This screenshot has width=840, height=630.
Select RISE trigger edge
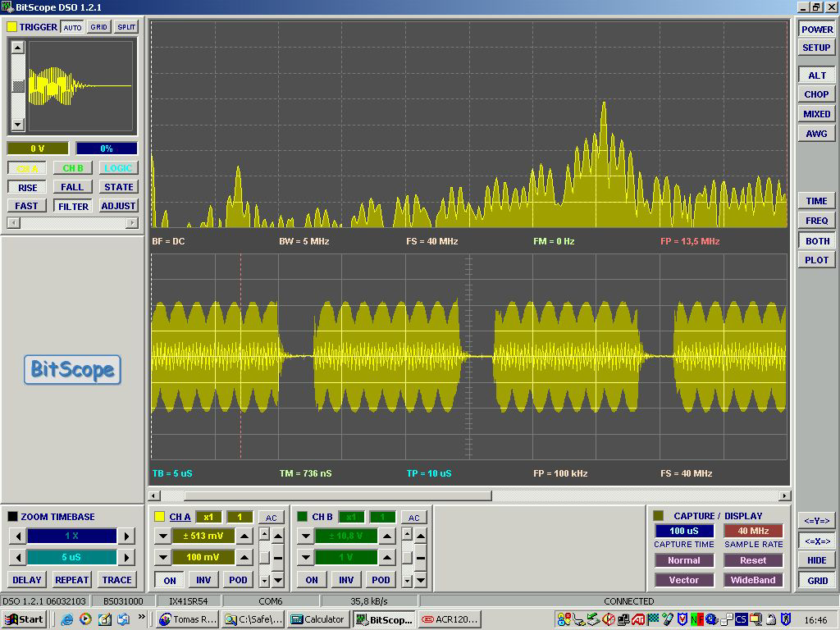(x=27, y=188)
